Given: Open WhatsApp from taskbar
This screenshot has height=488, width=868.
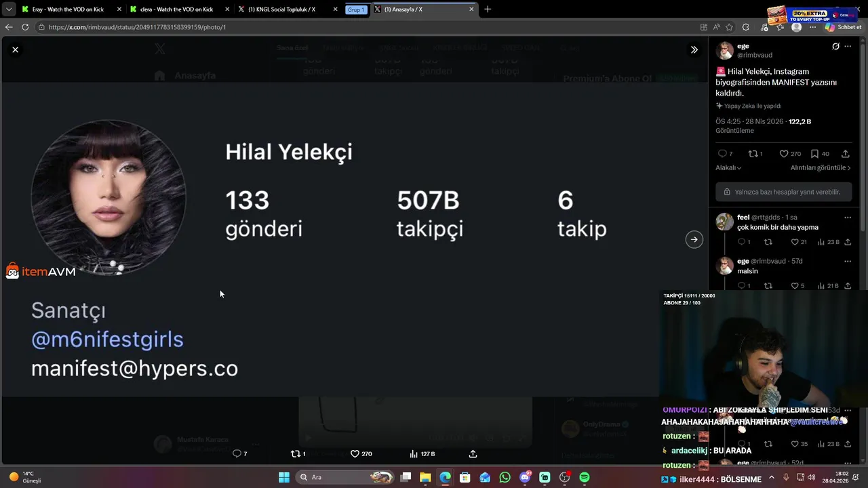Looking at the screenshot, I should (x=505, y=477).
